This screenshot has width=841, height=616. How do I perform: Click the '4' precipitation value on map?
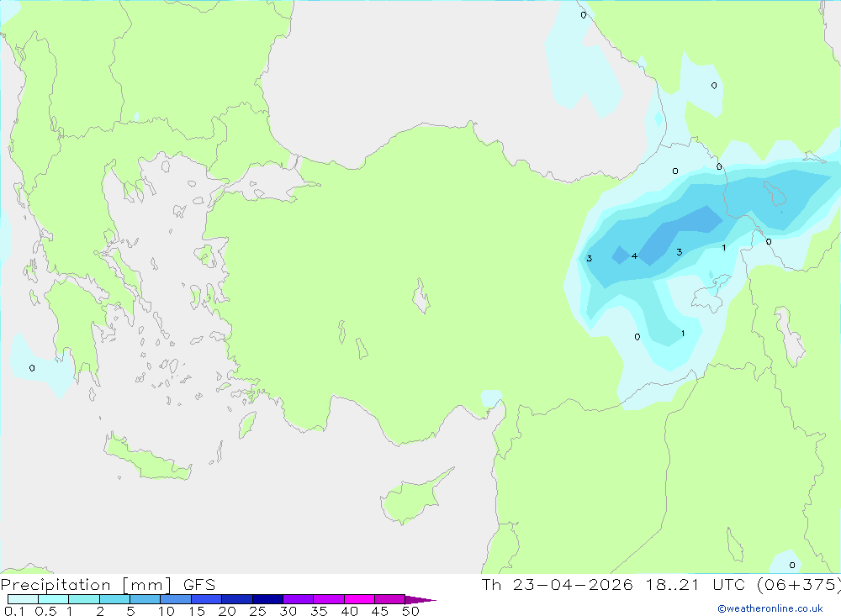click(634, 256)
